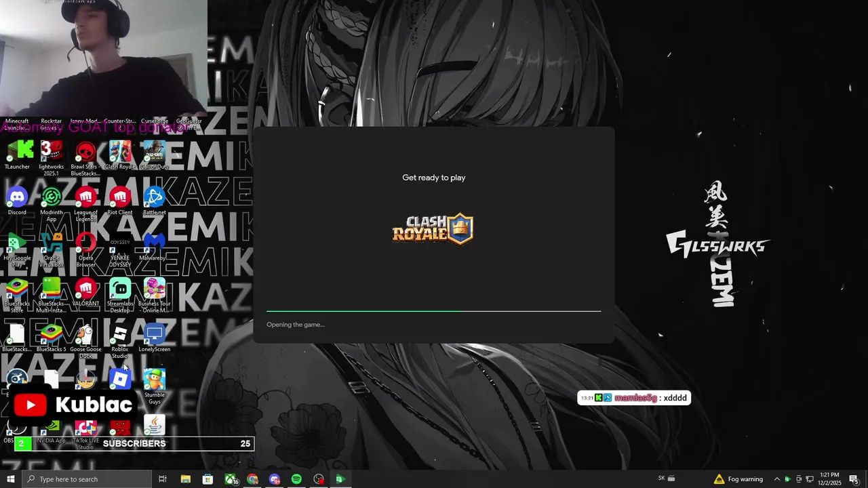Open the Xbox app on the taskbar
The width and height of the screenshot is (868, 488).
coord(231,479)
